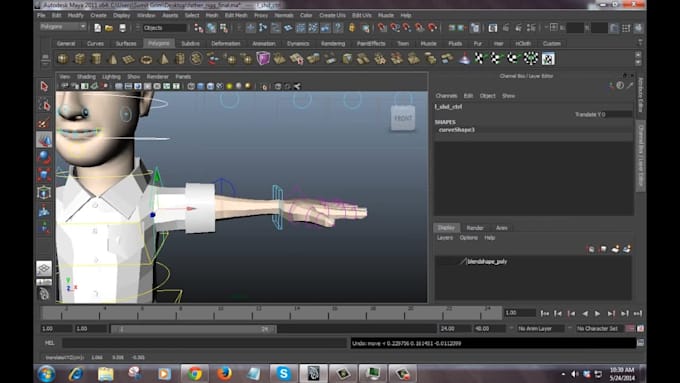Create a polygon cube from shelf
This screenshot has height=383, width=680.
(x=80, y=59)
